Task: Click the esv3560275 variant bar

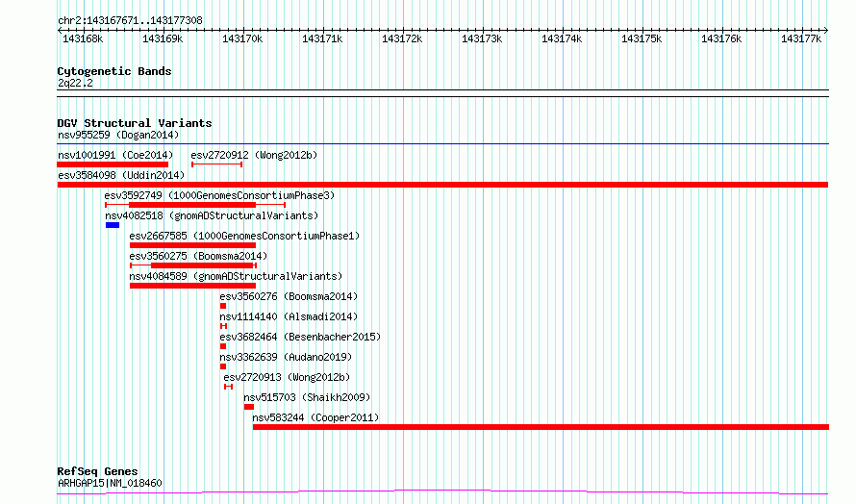Action: pyautogui.click(x=193, y=265)
